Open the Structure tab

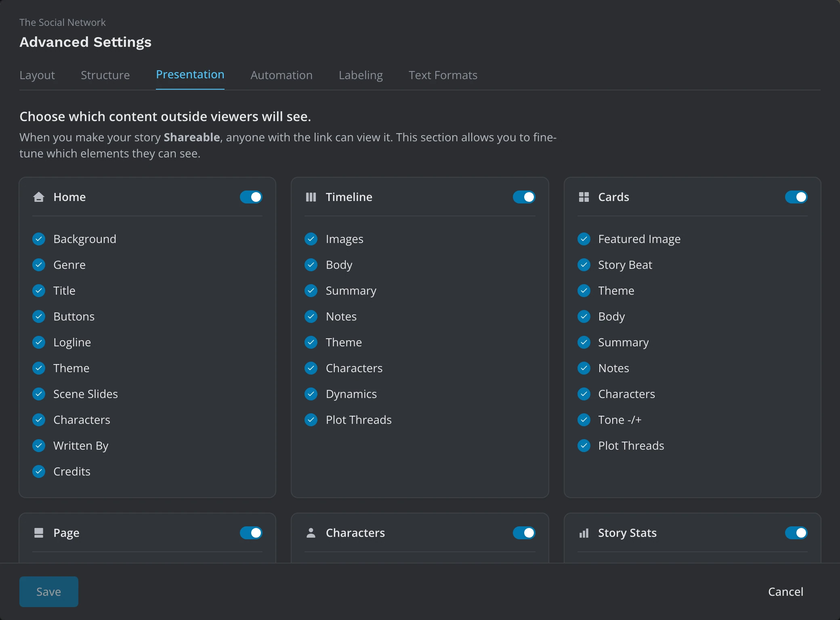[x=105, y=75]
